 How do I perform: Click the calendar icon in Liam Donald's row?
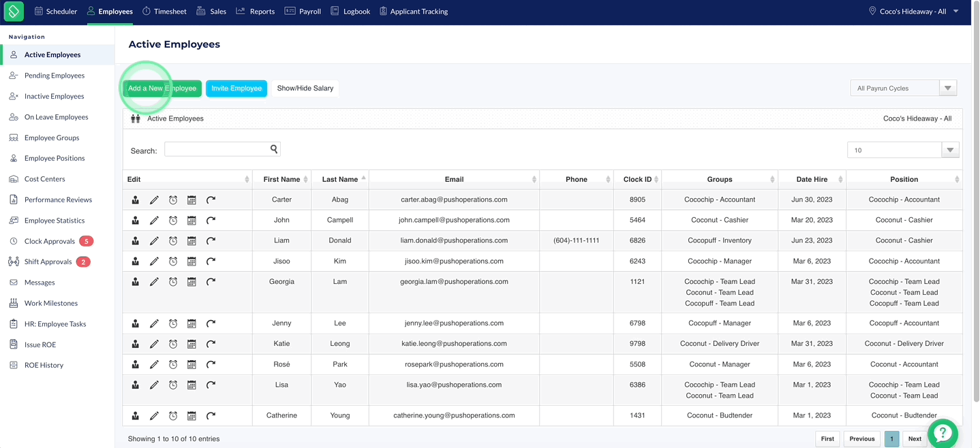pos(192,241)
